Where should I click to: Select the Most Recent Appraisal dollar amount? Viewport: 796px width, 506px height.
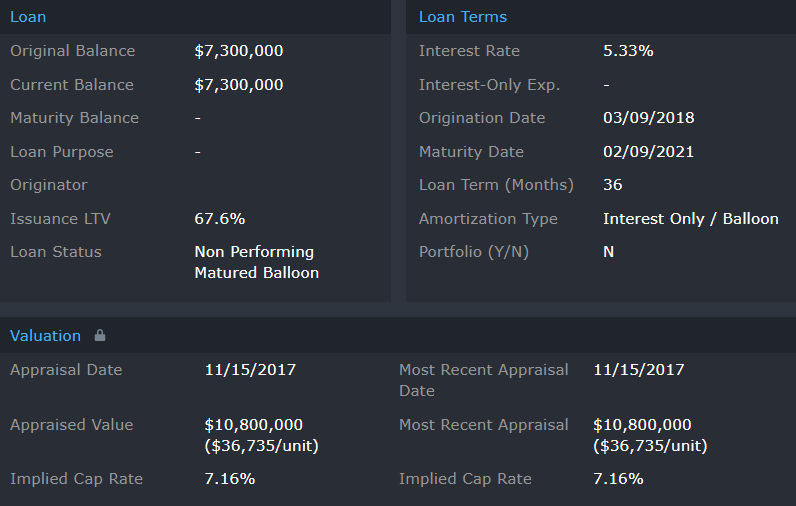point(642,425)
